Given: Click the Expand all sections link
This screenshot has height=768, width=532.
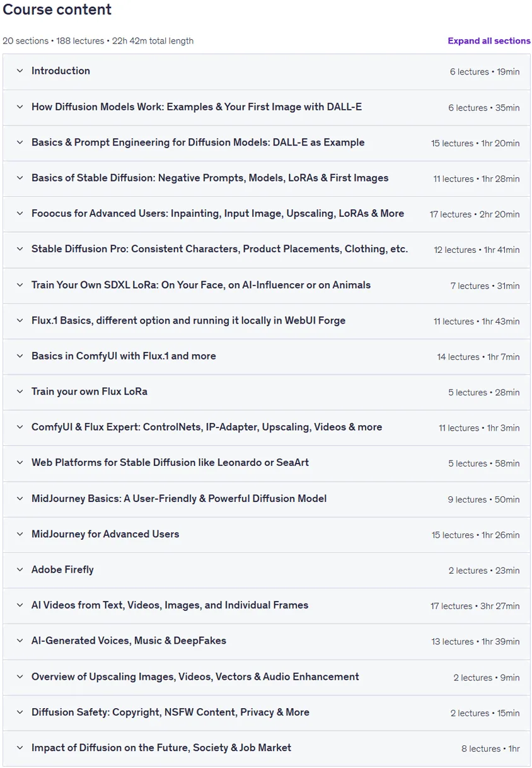Looking at the screenshot, I should [489, 41].
